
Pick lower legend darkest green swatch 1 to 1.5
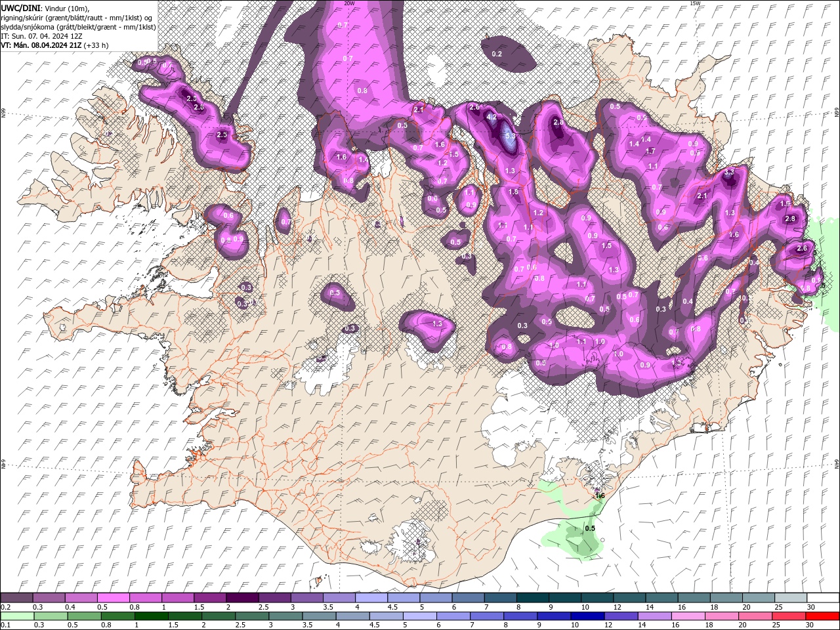(151, 616)
